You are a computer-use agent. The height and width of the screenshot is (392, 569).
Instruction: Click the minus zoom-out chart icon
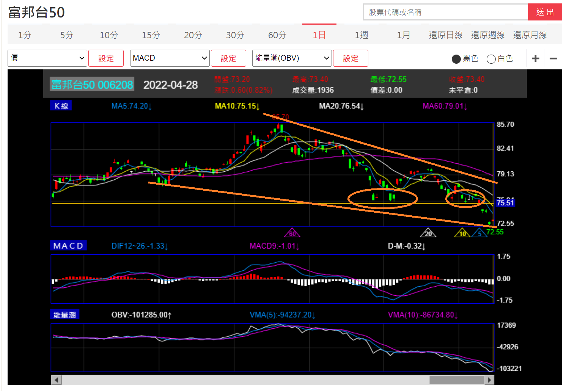(x=553, y=58)
